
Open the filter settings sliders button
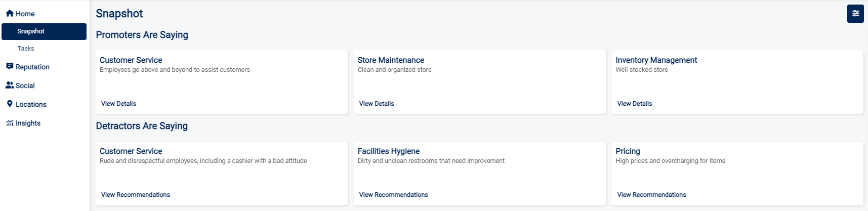(x=855, y=14)
